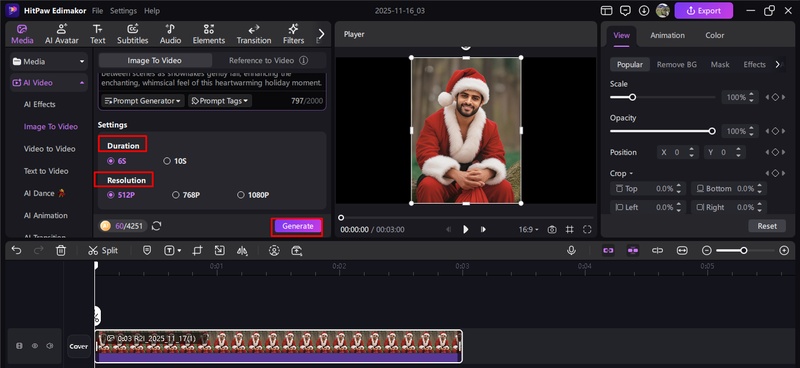Open the Media tab in the top toolbar
800x368 pixels.
click(22, 34)
